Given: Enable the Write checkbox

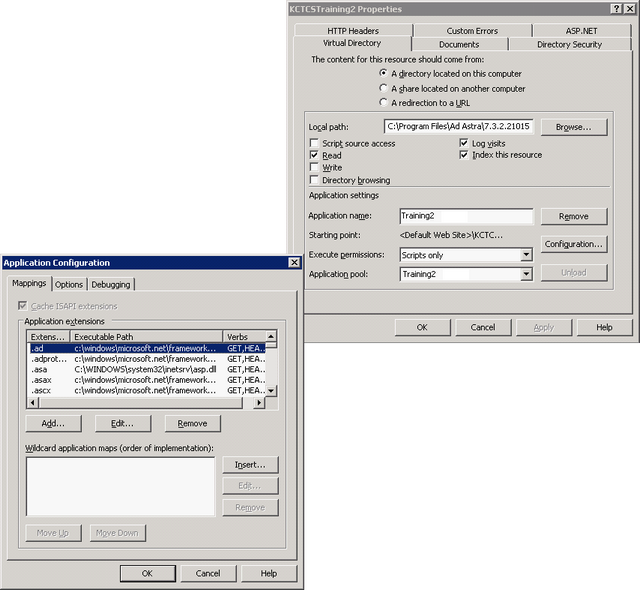Looking at the screenshot, I should pyautogui.click(x=315, y=168).
